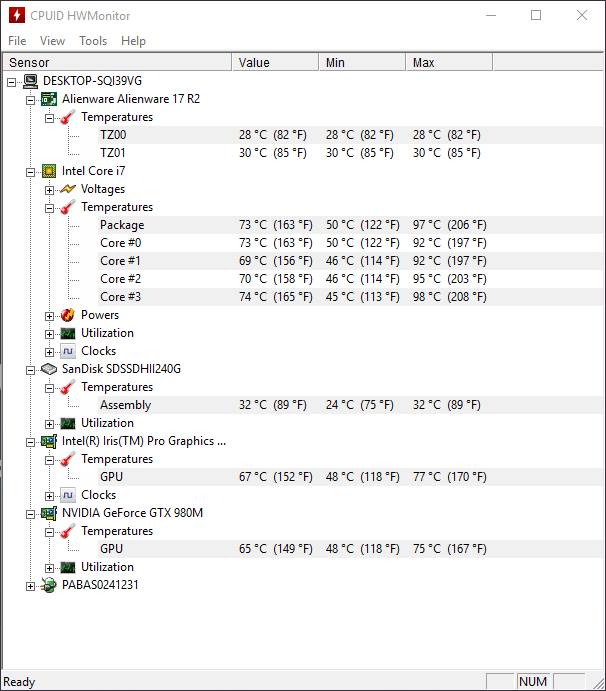Image resolution: width=606 pixels, height=691 pixels.
Task: Click the Sensor column header
Action: 117,62
